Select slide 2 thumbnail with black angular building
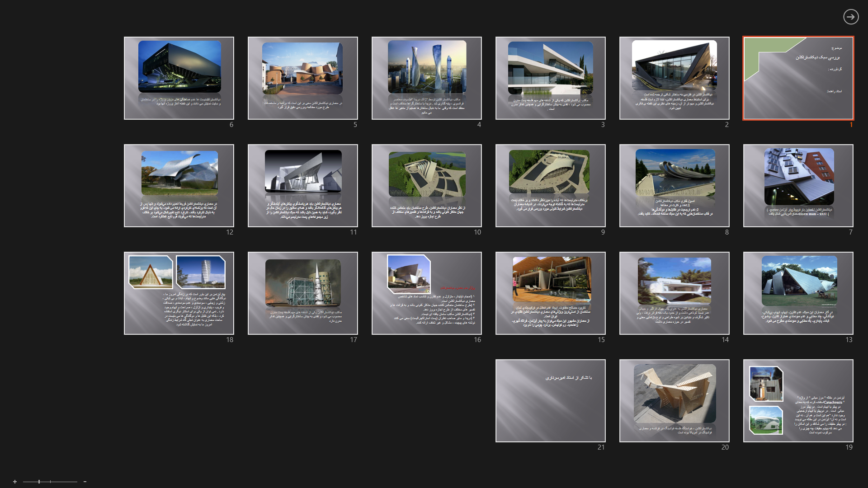868x488 pixels. pyautogui.click(x=674, y=78)
